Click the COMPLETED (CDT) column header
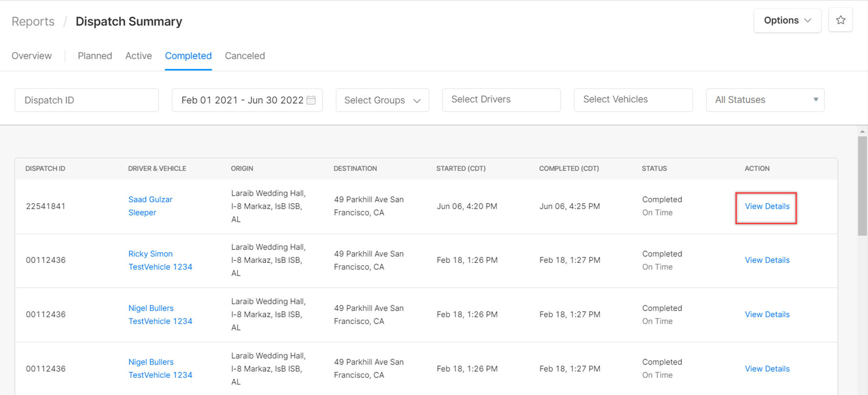868x395 pixels. [569, 169]
